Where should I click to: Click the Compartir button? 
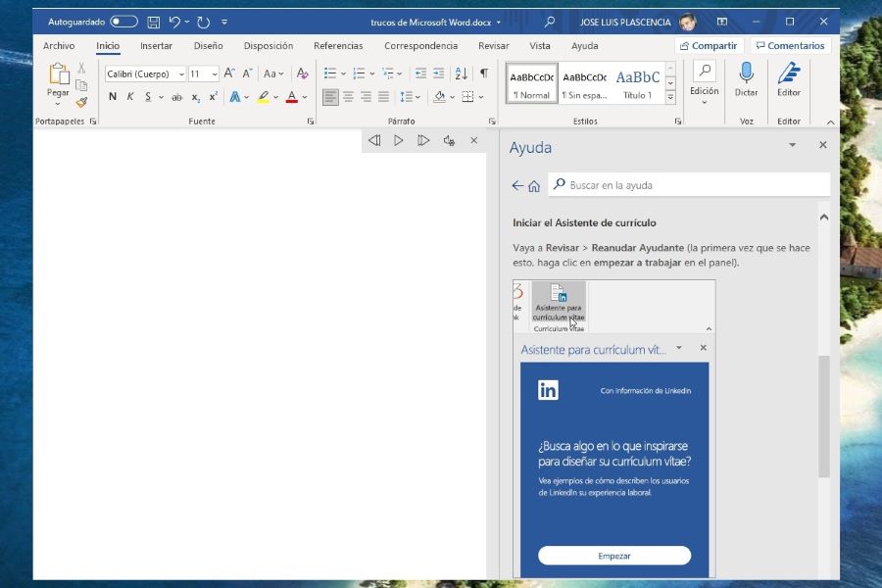pos(708,45)
